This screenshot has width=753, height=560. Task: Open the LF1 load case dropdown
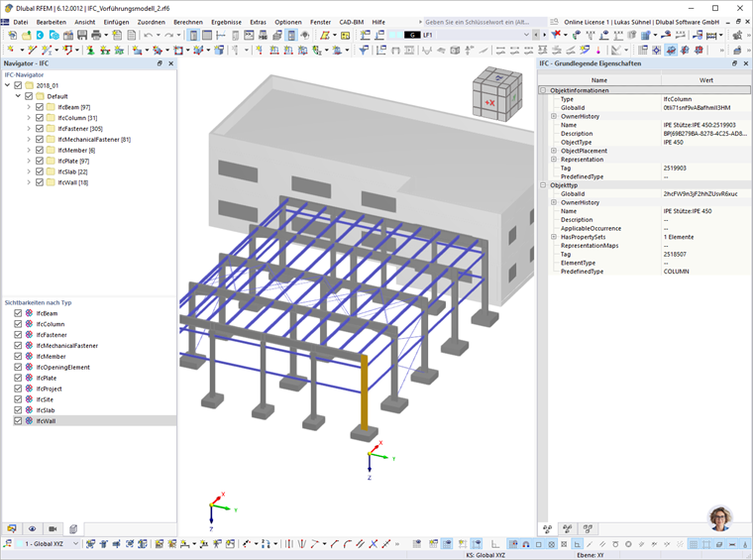(x=526, y=35)
